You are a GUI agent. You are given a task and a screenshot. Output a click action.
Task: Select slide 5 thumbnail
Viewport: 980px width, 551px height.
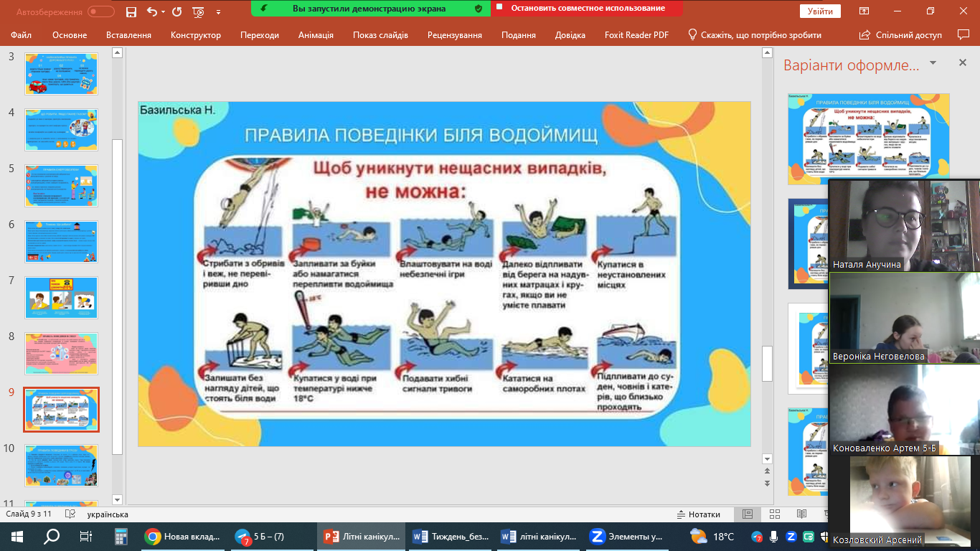(x=61, y=185)
